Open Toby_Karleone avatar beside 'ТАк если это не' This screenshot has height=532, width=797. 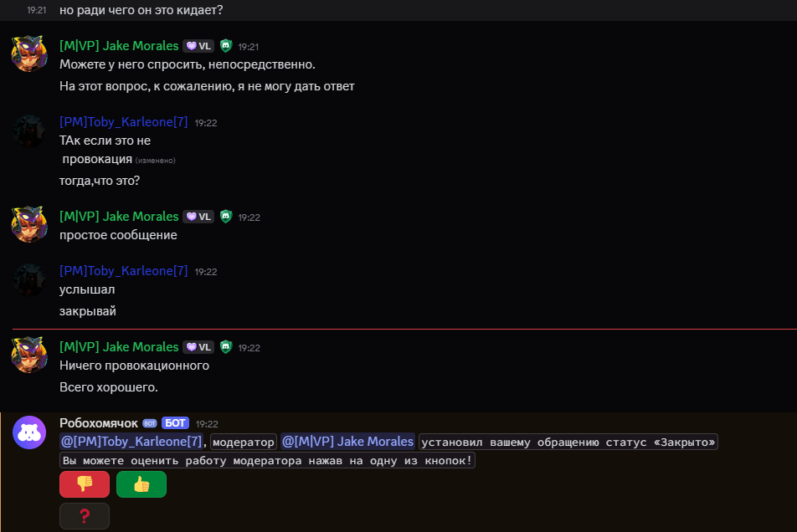pyautogui.click(x=29, y=131)
